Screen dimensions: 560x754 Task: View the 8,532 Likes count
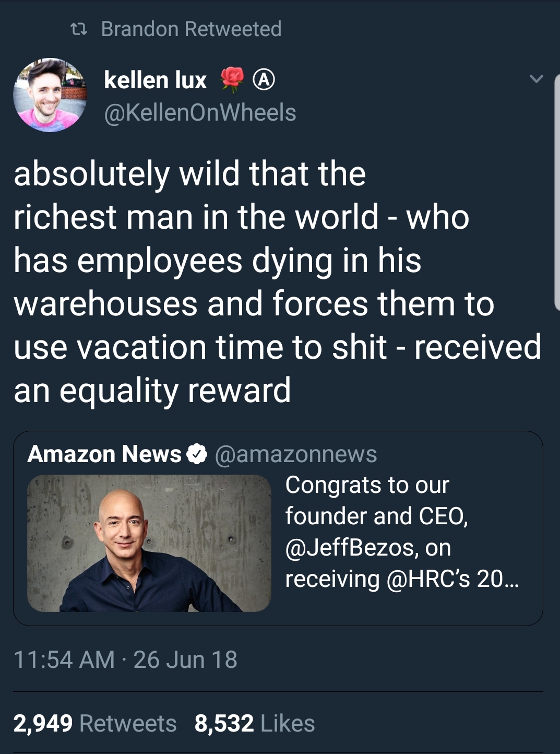tap(253, 724)
